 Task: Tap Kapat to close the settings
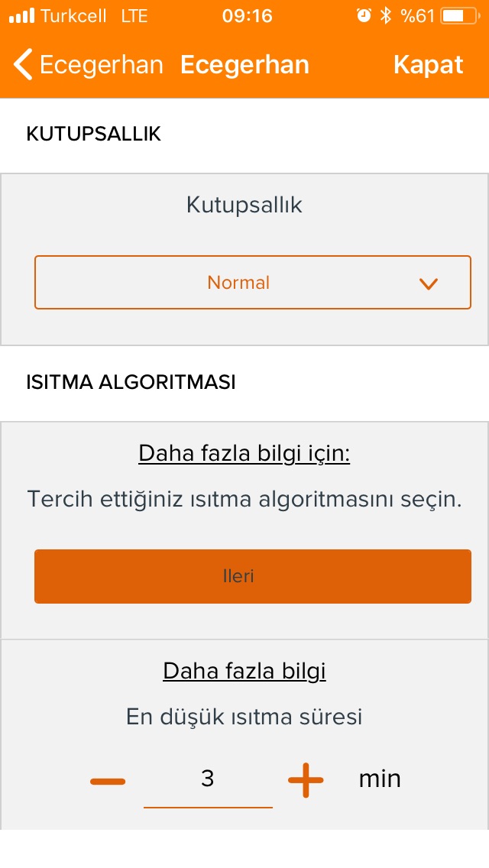tap(428, 65)
